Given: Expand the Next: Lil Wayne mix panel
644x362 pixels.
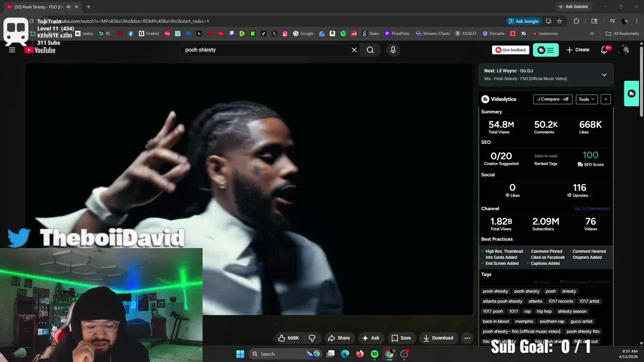Looking at the screenshot, I should point(604,75).
